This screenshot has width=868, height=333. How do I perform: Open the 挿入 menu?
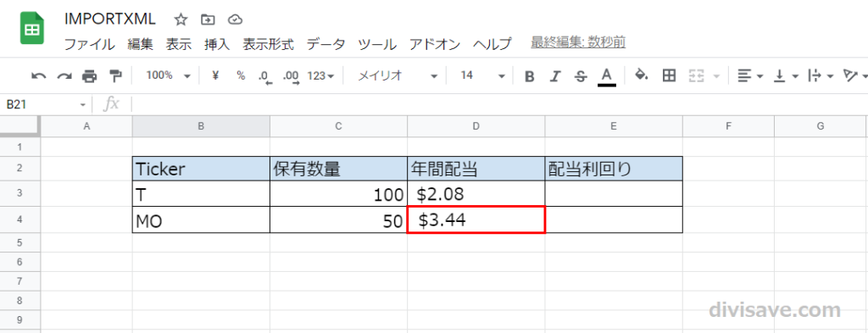(217, 44)
